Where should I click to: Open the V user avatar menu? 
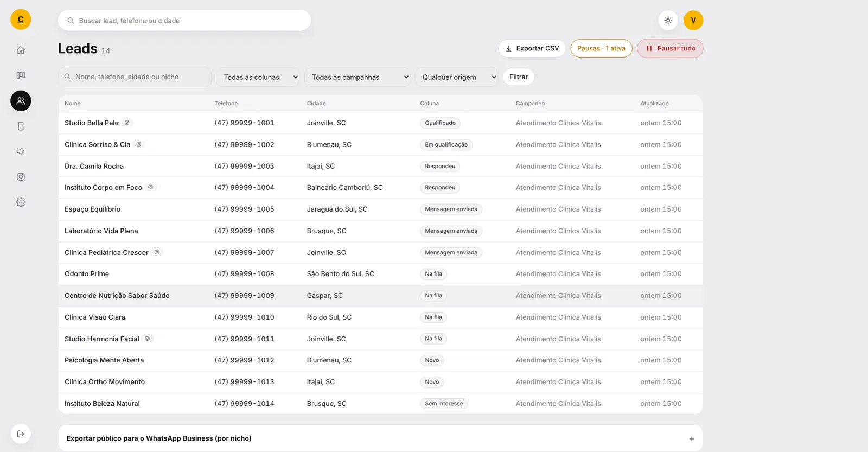[693, 21]
